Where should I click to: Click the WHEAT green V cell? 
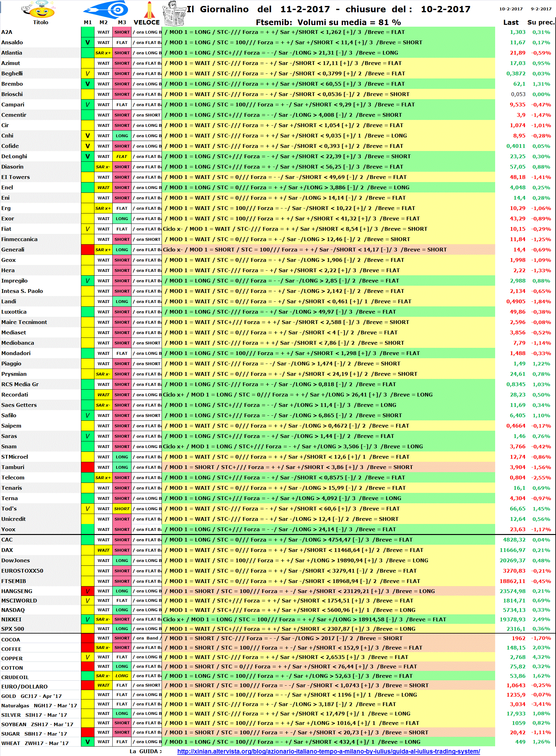click(x=88, y=742)
